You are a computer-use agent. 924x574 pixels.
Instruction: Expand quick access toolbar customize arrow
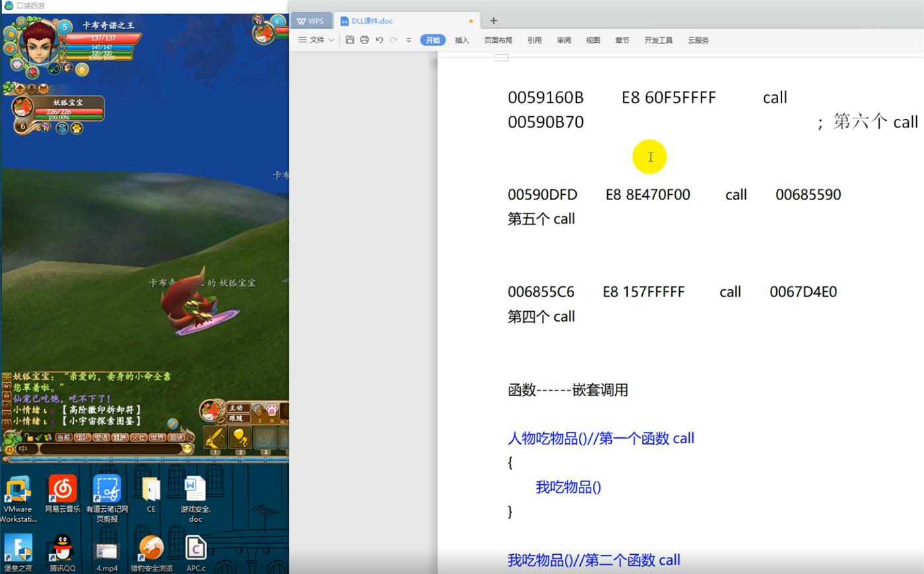click(x=409, y=40)
